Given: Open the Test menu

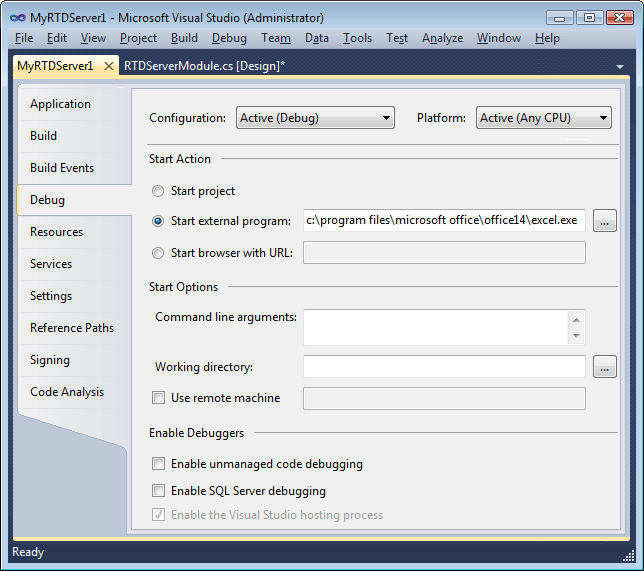Looking at the screenshot, I should pyautogui.click(x=397, y=38).
